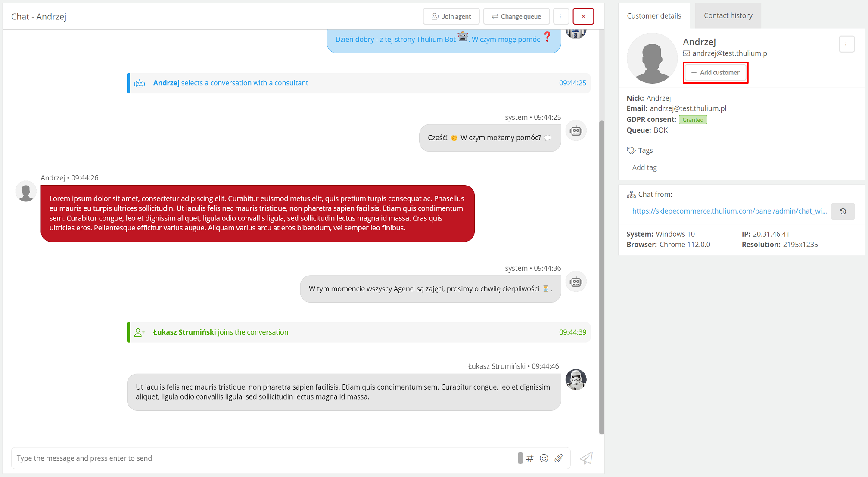
Task: Click the Add tag field
Action: 644,167
